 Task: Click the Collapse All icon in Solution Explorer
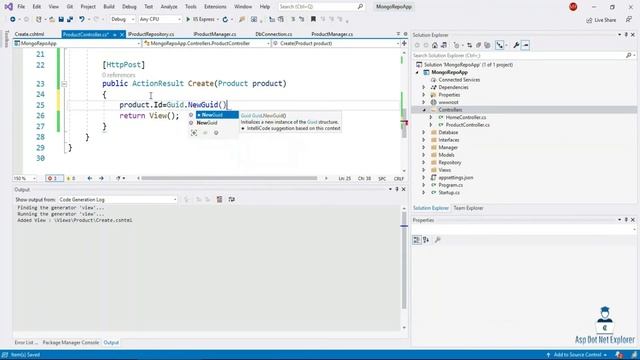pyautogui.click(x=478, y=45)
